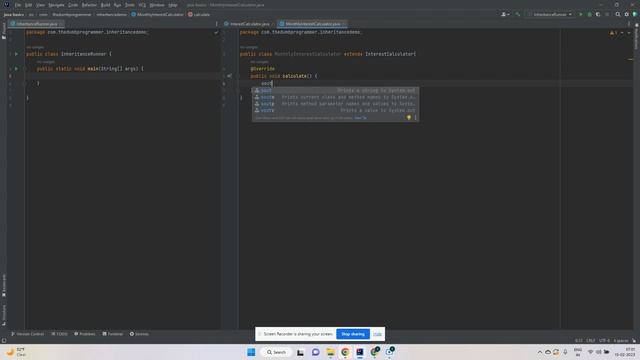Image resolution: width=640 pixels, height=360 pixels.
Task: Open Search Everywhere magnifier icon
Action: [618, 14]
